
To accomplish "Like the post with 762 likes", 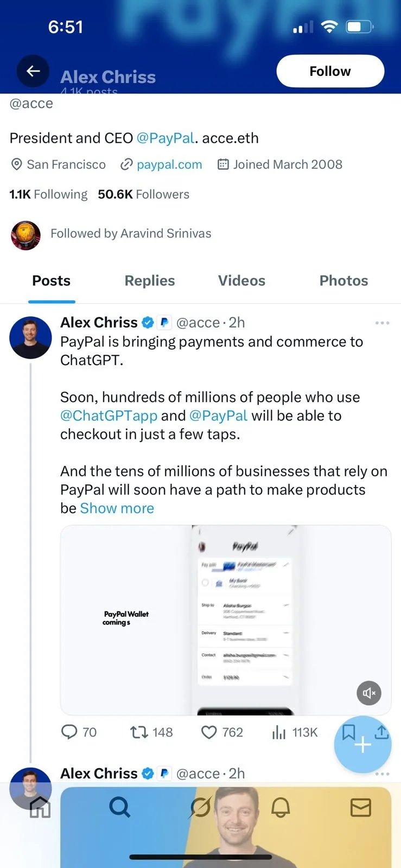I will [209, 732].
